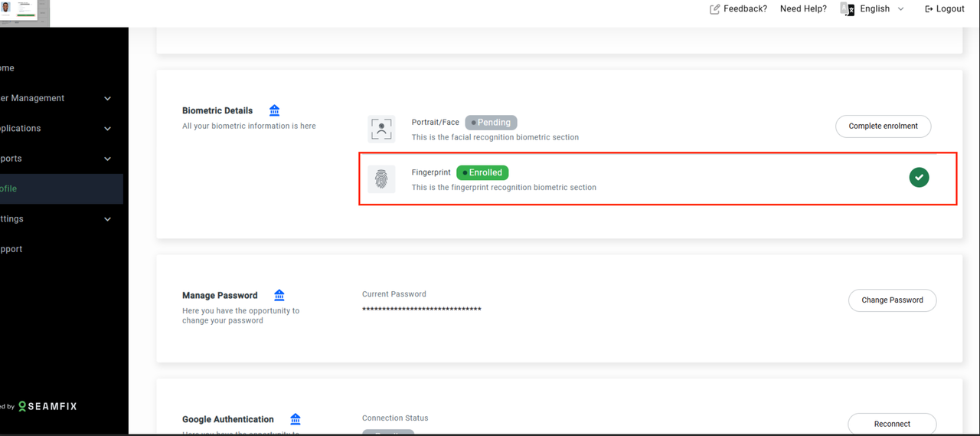Open the Need Help? link
The image size is (980, 436).
click(803, 9)
